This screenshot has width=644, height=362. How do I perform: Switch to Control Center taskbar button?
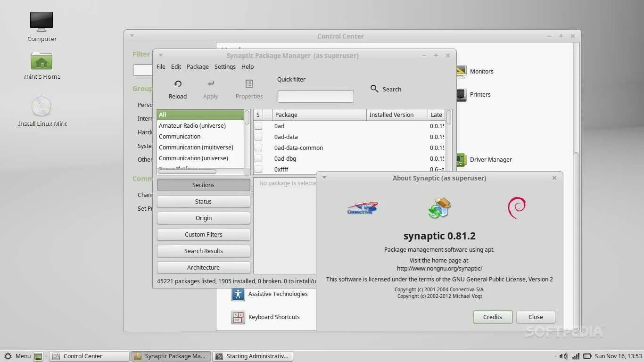click(x=89, y=356)
